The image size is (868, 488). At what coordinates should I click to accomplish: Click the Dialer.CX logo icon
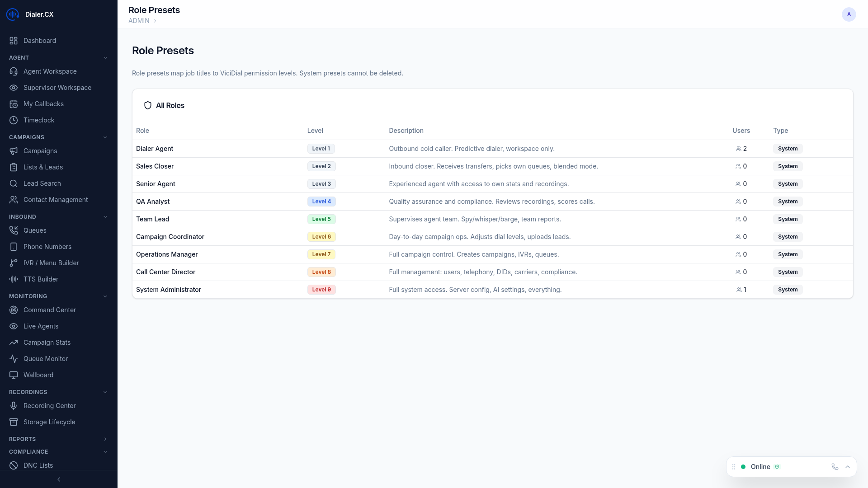(x=12, y=14)
